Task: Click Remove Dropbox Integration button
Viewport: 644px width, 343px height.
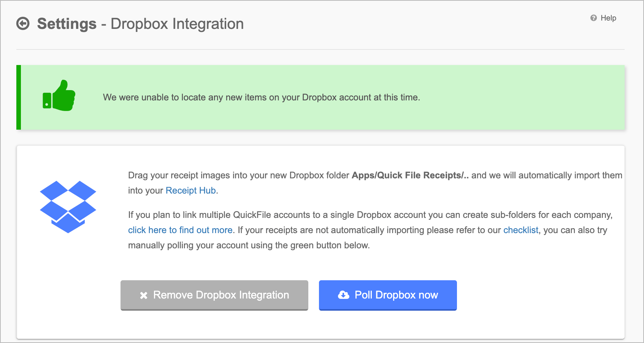Action: (x=214, y=295)
